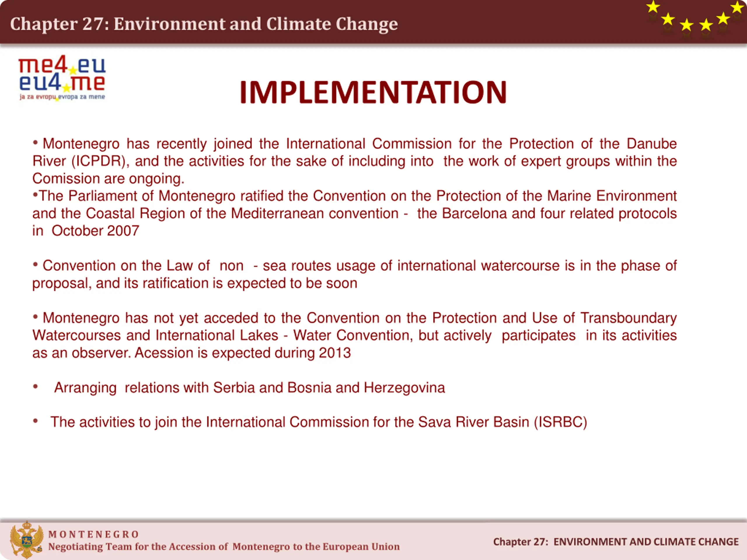Click 'Acession is expected during 2013'

coord(243,353)
